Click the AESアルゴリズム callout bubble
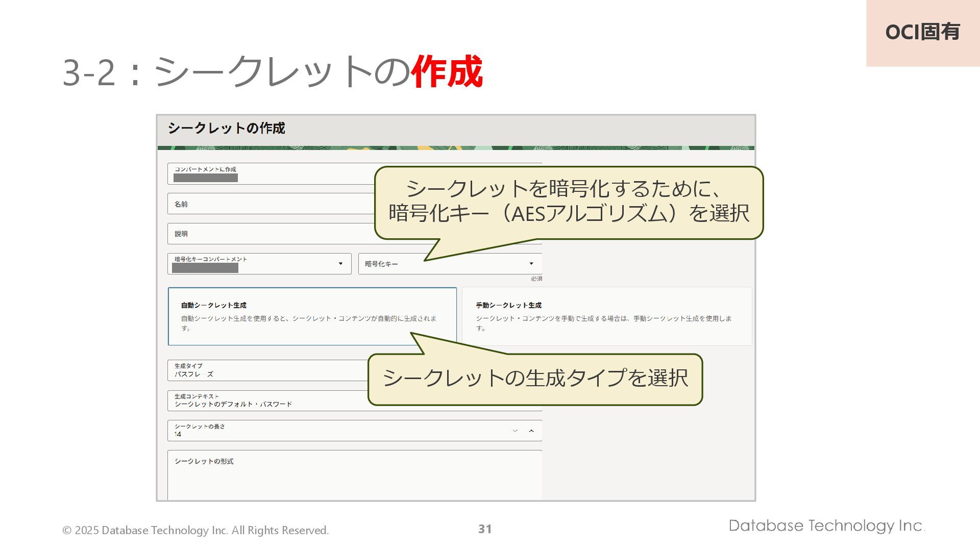This screenshot has width=980, height=551. click(569, 202)
